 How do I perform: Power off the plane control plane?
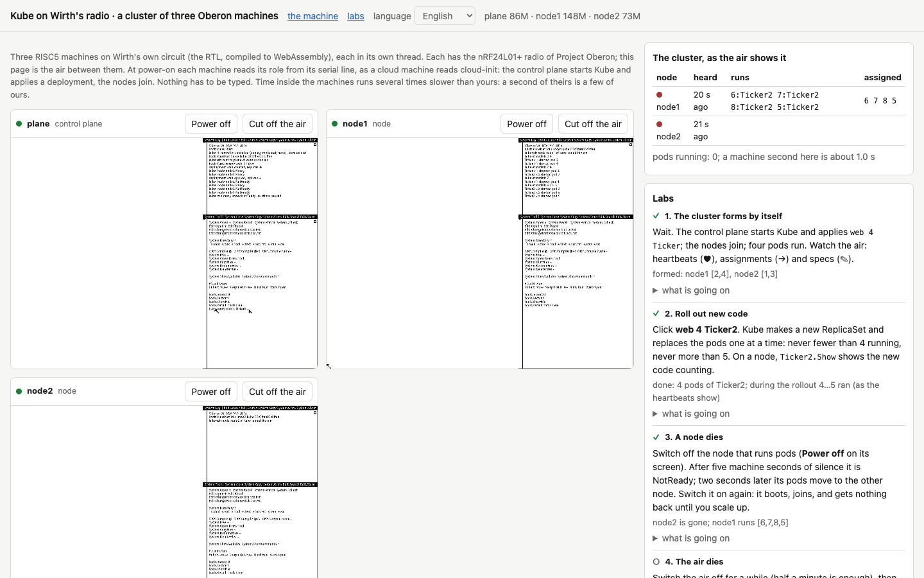click(211, 124)
